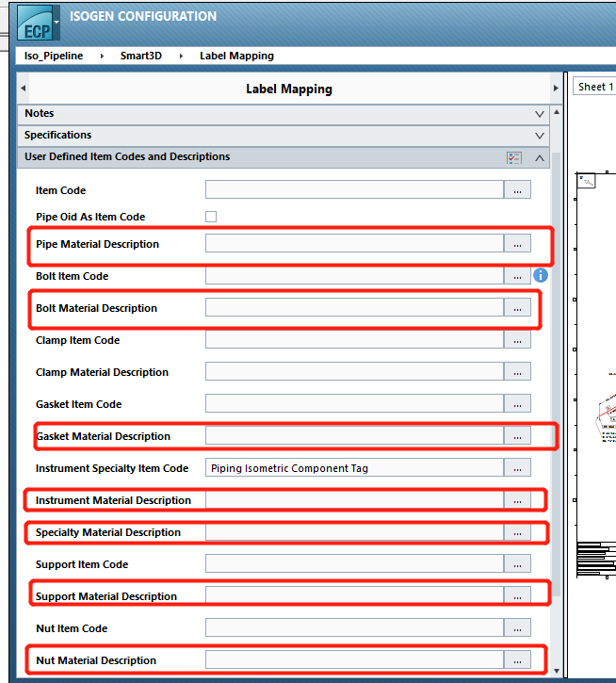Screen dimensions: 616x683
Task: Click the Item Code input field
Action: click(354, 189)
